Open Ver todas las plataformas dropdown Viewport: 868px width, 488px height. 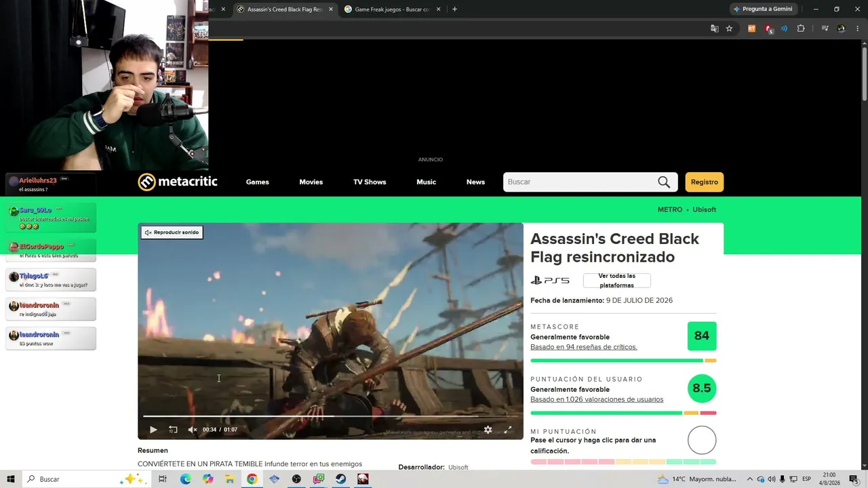click(x=617, y=281)
